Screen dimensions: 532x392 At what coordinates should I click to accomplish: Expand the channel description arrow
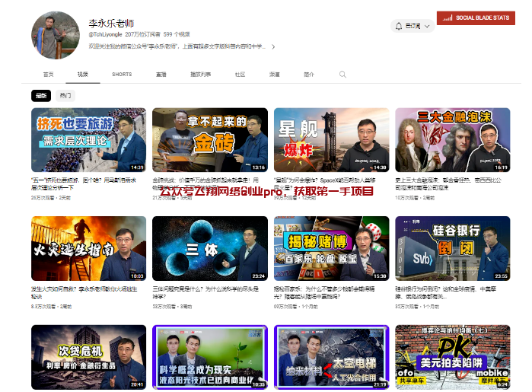[273, 46]
